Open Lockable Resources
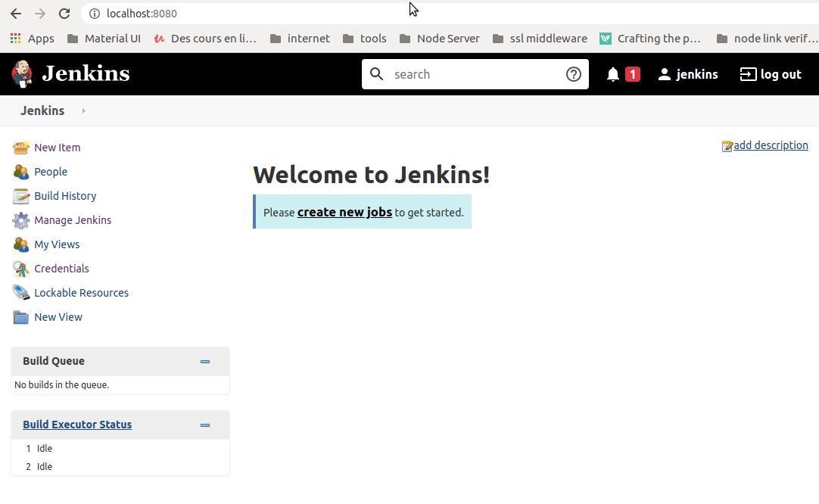The height and width of the screenshot is (504, 819). pos(80,292)
